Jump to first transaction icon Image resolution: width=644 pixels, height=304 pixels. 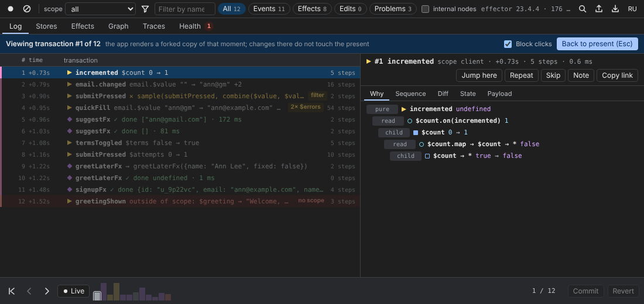coord(12,291)
